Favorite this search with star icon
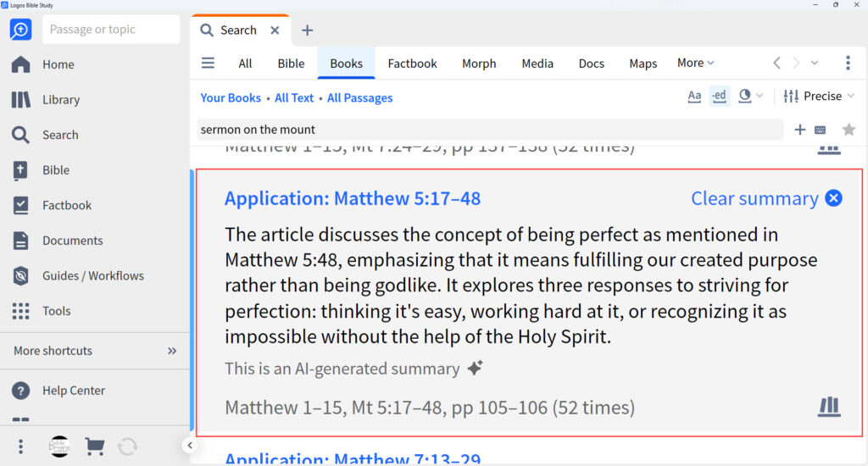This screenshot has height=466, width=868. coord(848,130)
